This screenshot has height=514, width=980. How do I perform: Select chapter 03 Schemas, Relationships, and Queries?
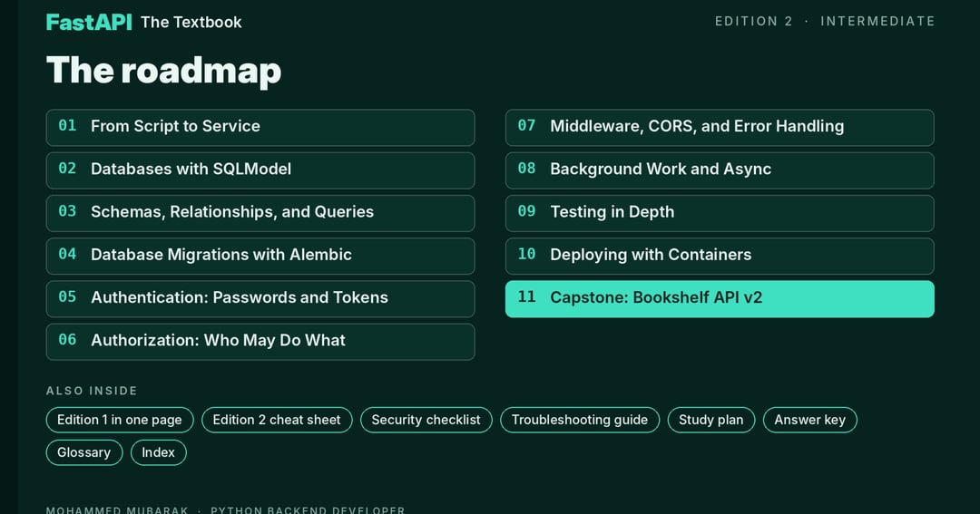coord(260,213)
